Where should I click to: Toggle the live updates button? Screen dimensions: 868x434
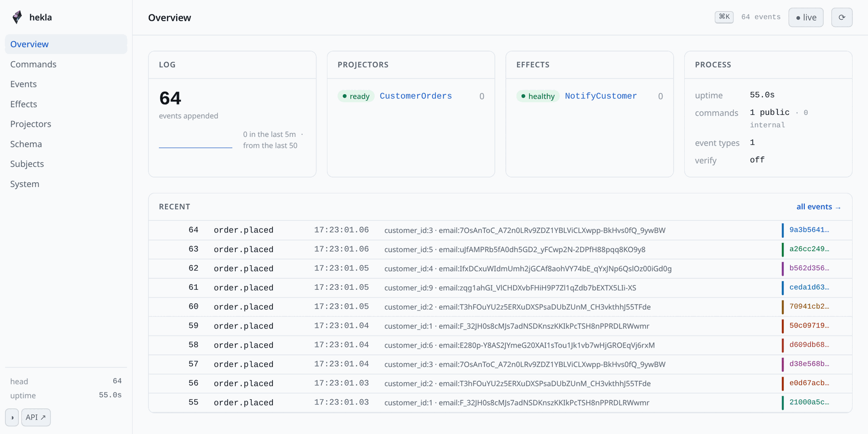tap(806, 17)
